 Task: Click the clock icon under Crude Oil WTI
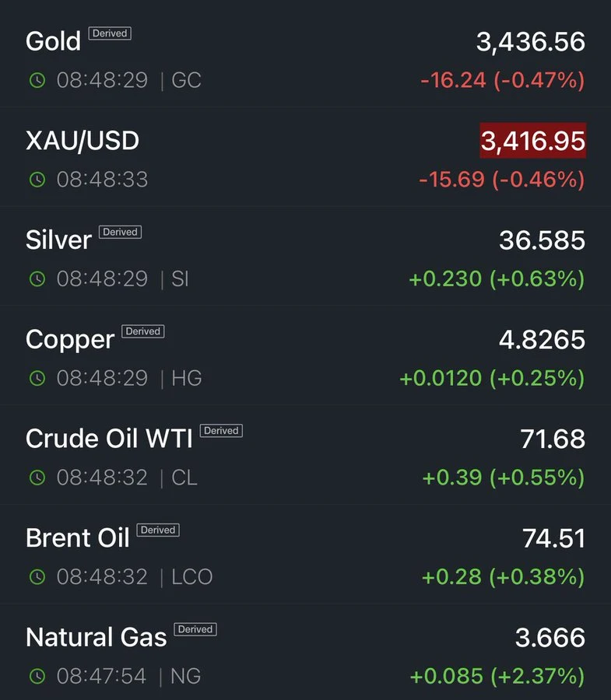[37, 478]
